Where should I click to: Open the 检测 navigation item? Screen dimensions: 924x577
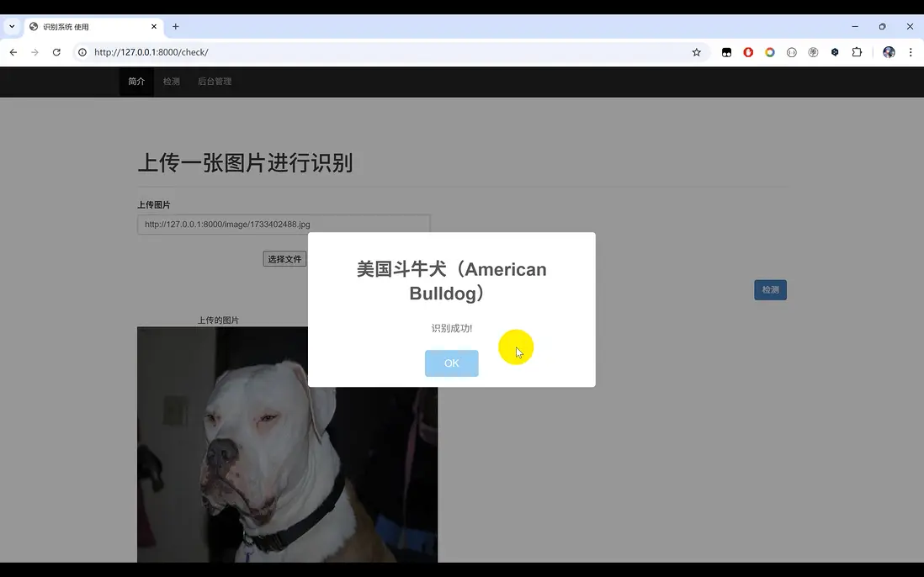(x=172, y=82)
